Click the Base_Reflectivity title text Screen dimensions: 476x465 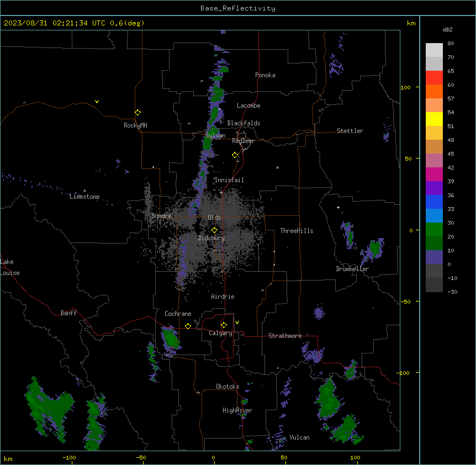click(x=238, y=8)
